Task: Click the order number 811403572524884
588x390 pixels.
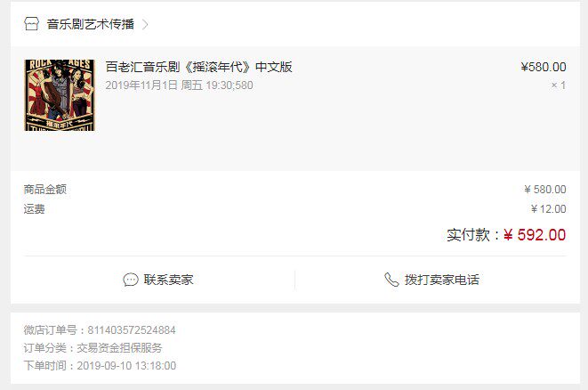Action: click(132, 330)
